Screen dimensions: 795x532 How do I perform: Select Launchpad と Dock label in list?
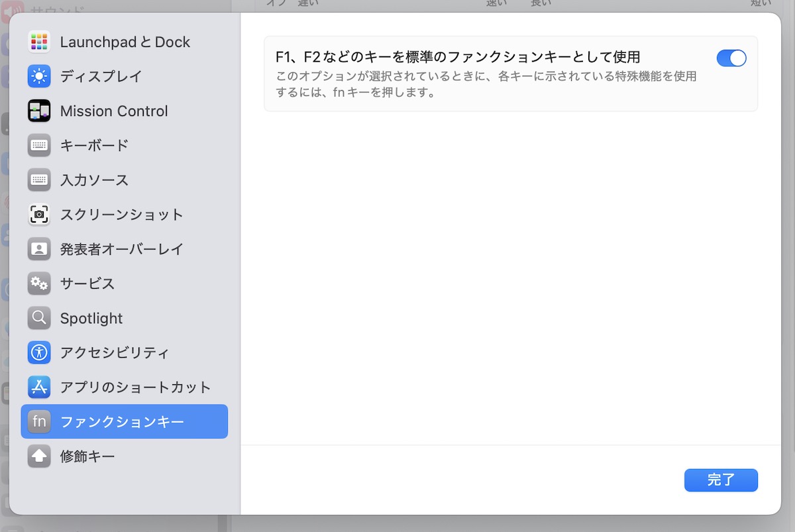tap(125, 42)
